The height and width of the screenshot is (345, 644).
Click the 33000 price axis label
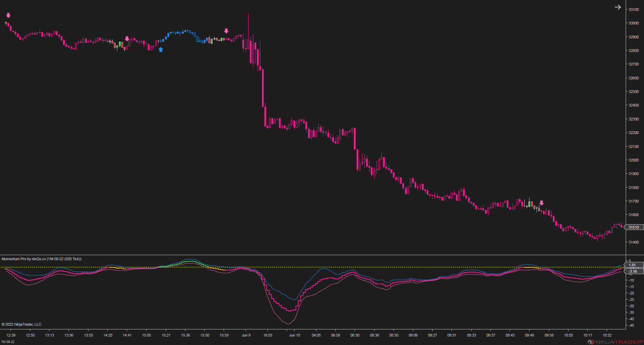pos(633,23)
